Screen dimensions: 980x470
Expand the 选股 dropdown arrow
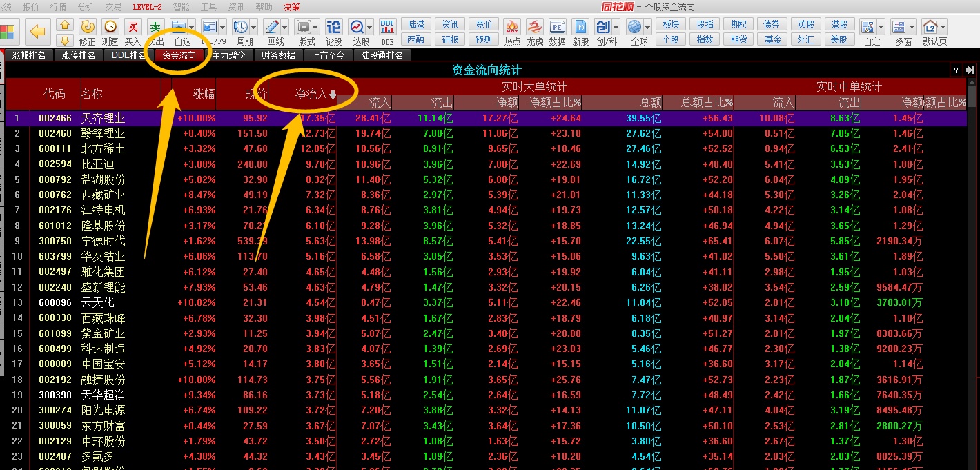(x=370, y=27)
